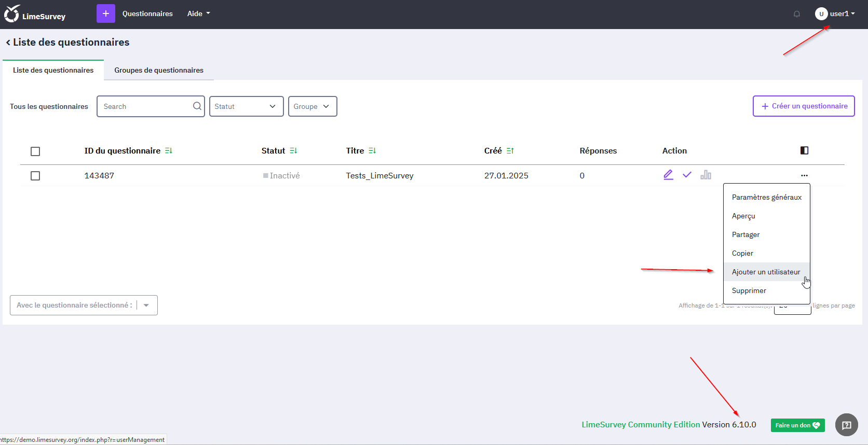Click the Faire un don button
This screenshot has height=445, width=868.
click(797, 425)
